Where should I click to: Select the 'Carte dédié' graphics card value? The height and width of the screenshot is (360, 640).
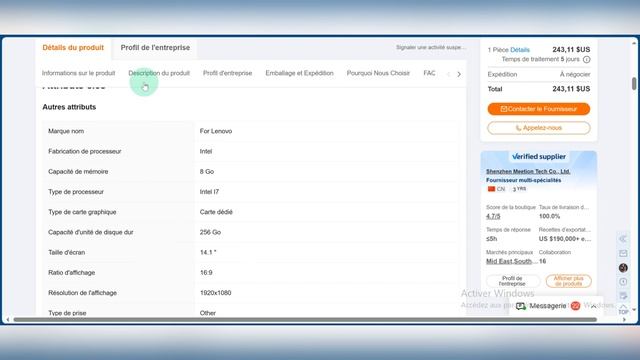tap(216, 212)
